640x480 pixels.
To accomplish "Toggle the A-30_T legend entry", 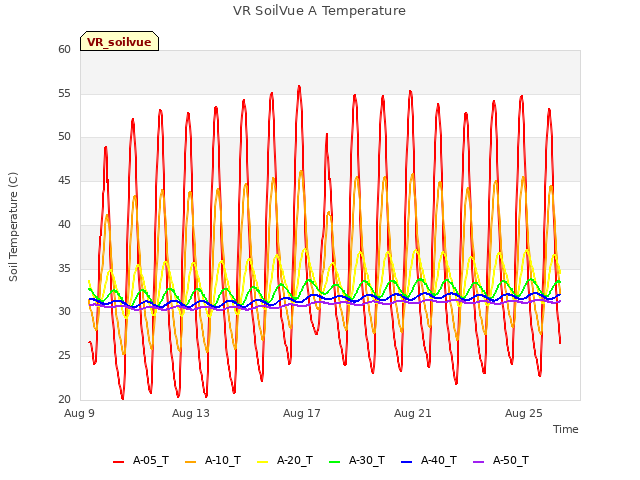I will point(357,460).
